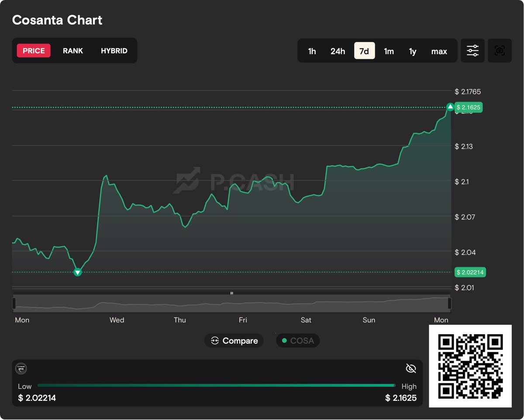Image resolution: width=524 pixels, height=420 pixels.
Task: Toggle the crossed-eye hide icon
Action: [x=410, y=369]
